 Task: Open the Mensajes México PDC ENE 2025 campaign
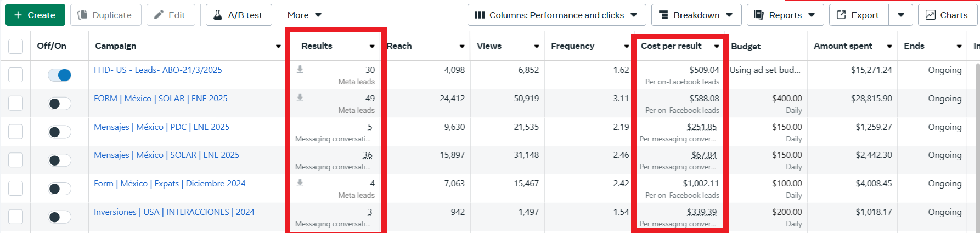coord(161,127)
